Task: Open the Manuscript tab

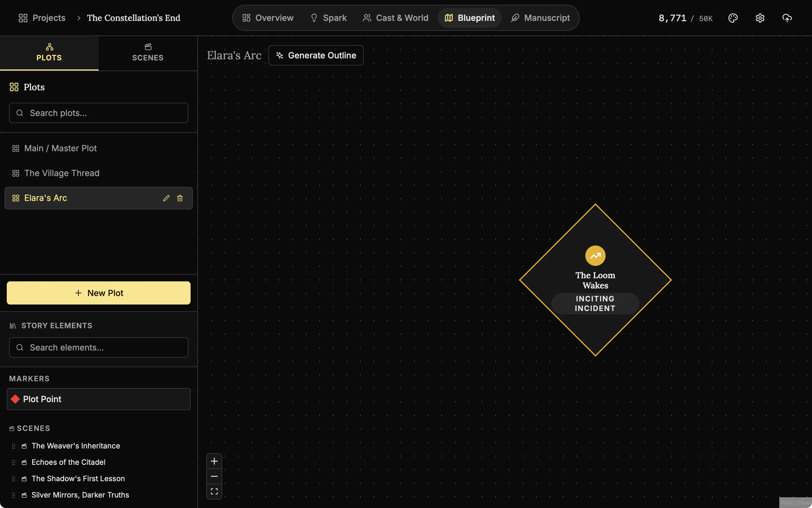Action: pos(540,18)
